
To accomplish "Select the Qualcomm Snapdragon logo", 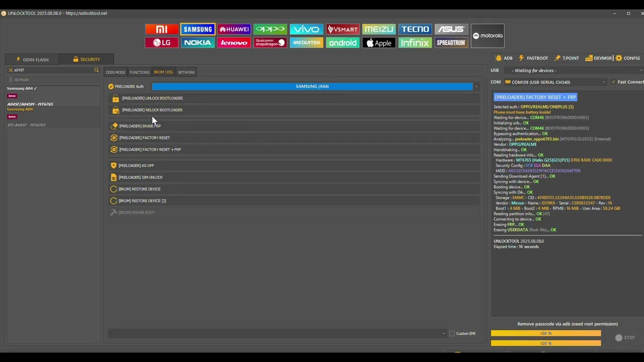I will (270, 43).
